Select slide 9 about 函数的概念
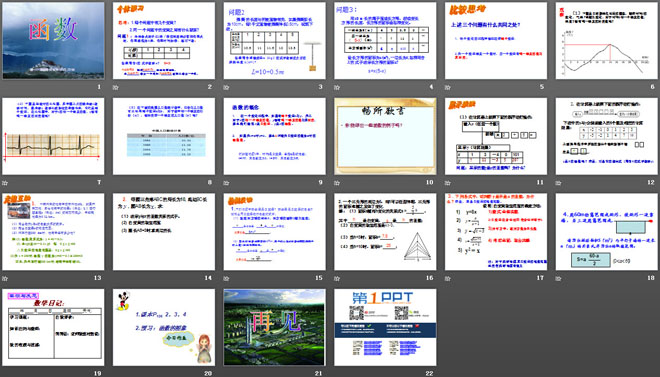Image resolution: width=660 pixels, height=377 pixels. point(274,136)
